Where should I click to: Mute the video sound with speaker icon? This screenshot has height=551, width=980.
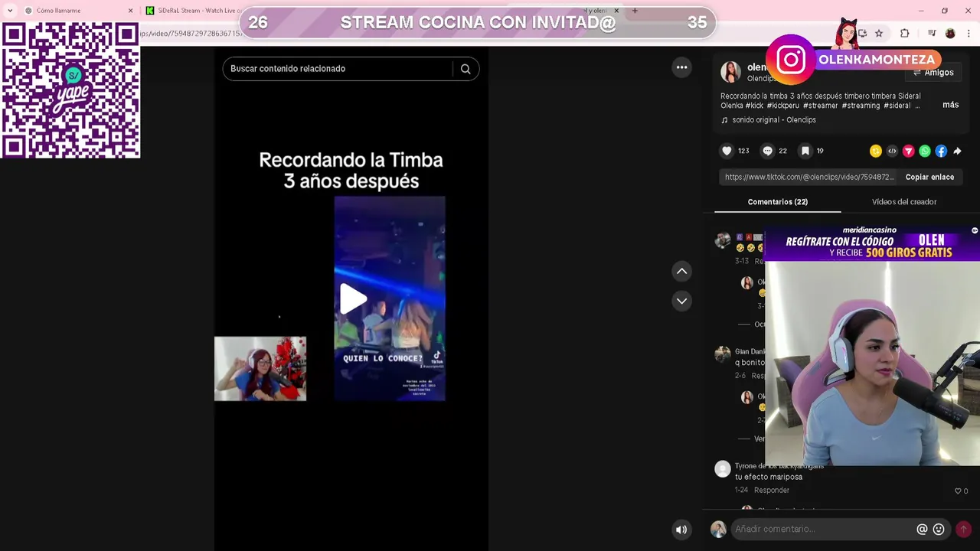point(681,530)
